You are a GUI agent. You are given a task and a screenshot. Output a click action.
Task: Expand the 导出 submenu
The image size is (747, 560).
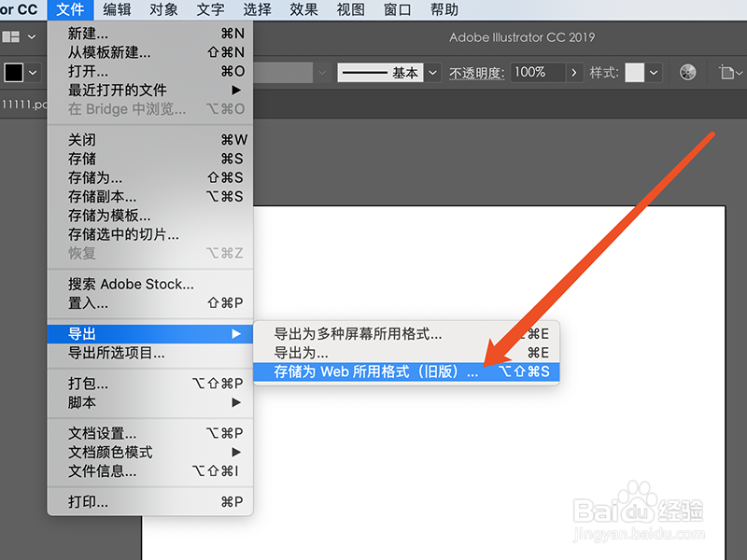click(x=150, y=334)
